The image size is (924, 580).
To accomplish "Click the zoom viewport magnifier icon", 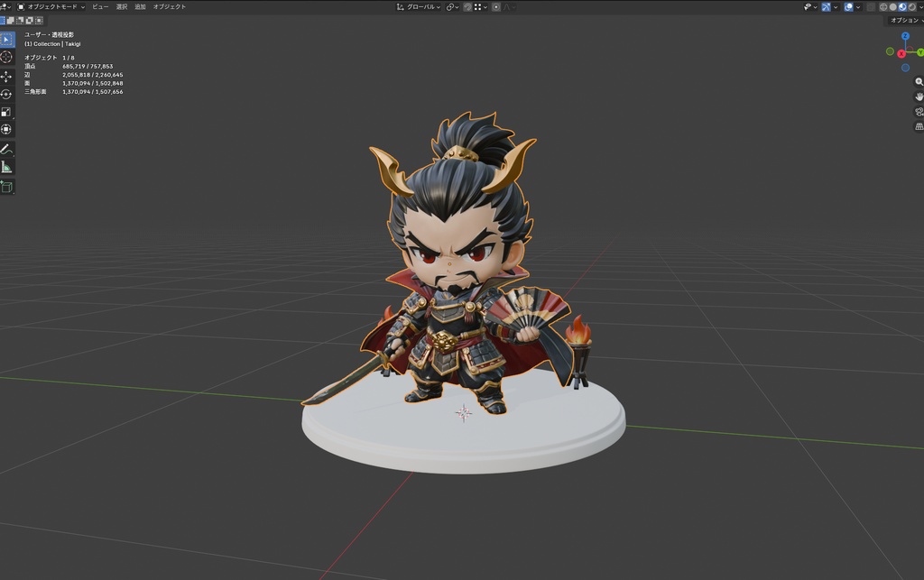I will (x=919, y=82).
